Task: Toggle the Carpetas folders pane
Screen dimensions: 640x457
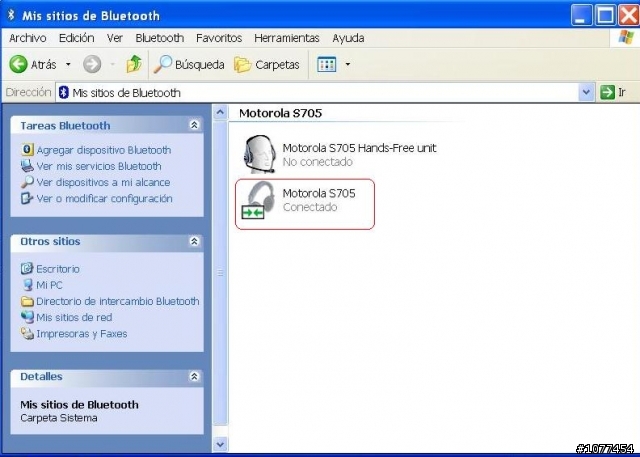Action: 267,64
